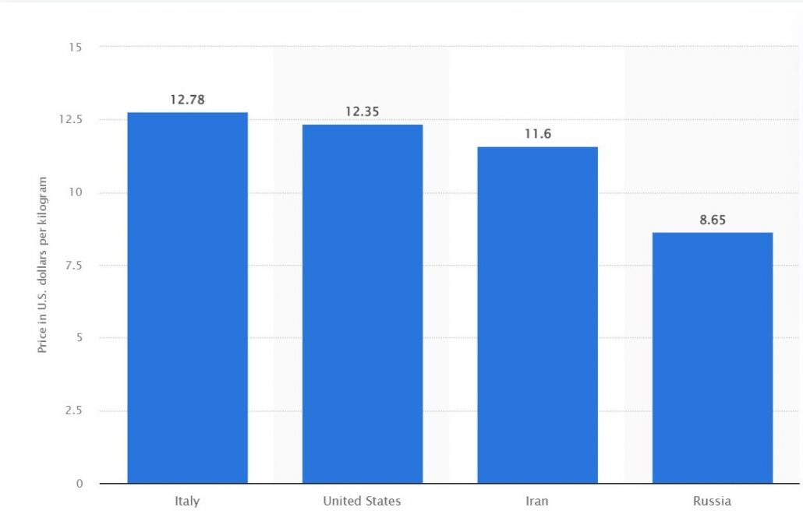Viewport: 803px width, 532px height.
Task: Click the 12.78 value label
Action: click(x=187, y=100)
